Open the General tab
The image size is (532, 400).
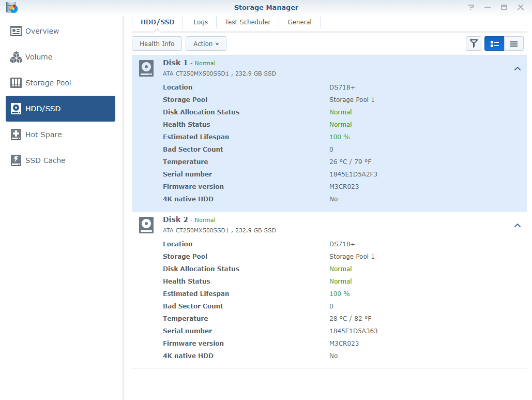point(299,22)
